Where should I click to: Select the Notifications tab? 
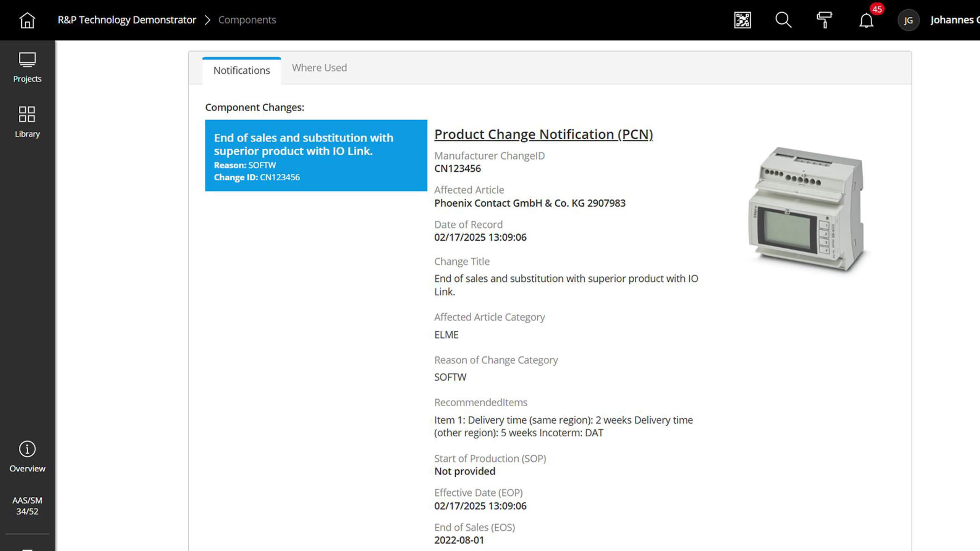coord(241,70)
